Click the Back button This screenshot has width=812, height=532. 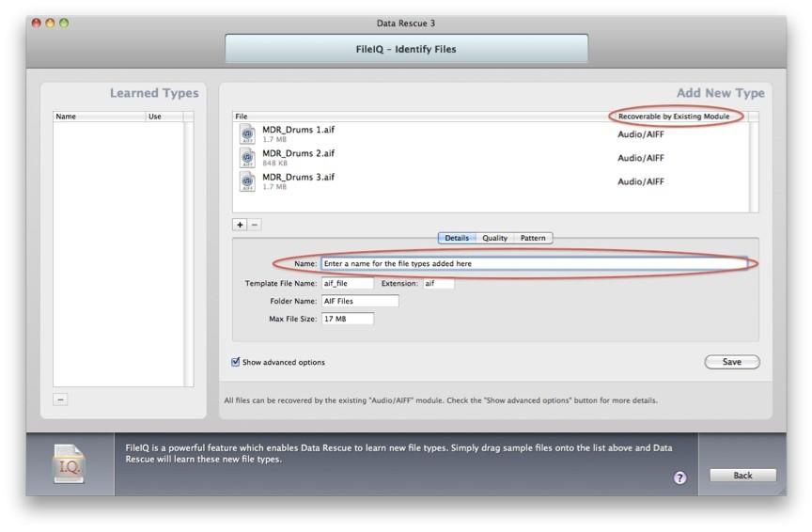tap(742, 475)
